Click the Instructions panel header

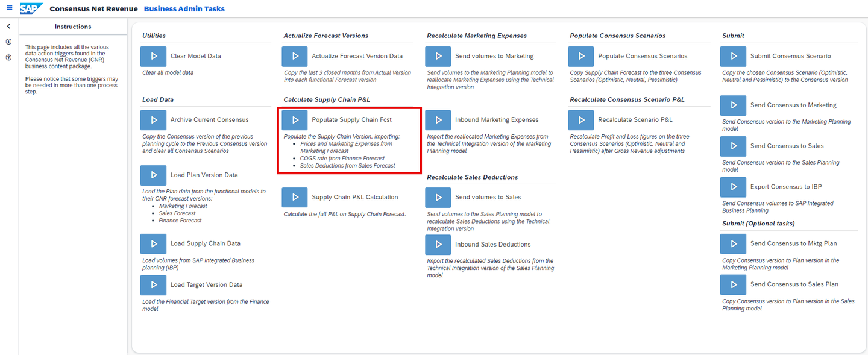(x=73, y=27)
